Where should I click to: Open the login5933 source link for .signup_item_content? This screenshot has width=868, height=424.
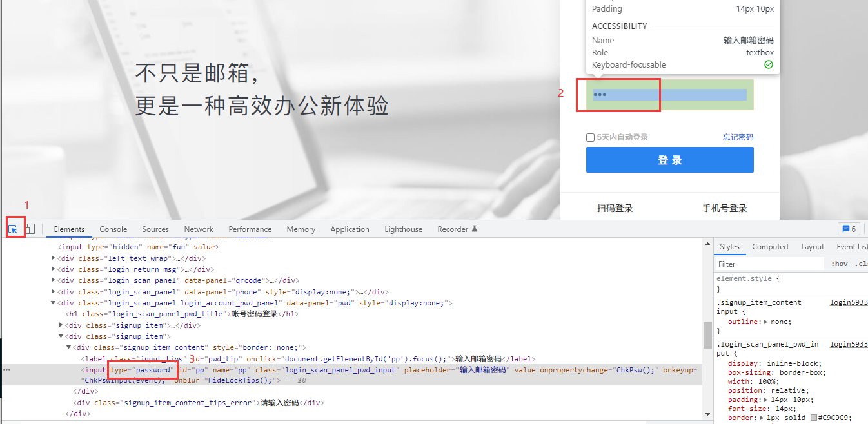[849, 302]
